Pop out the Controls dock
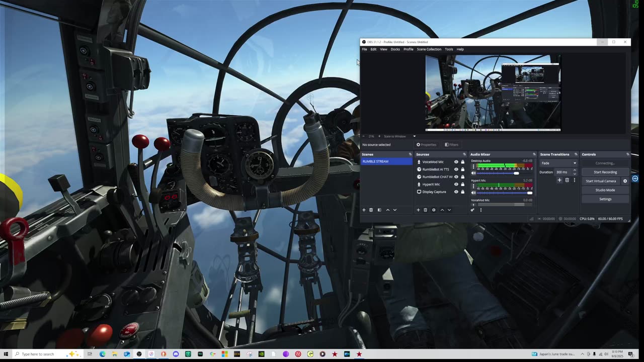644x362 pixels. pyautogui.click(x=627, y=154)
